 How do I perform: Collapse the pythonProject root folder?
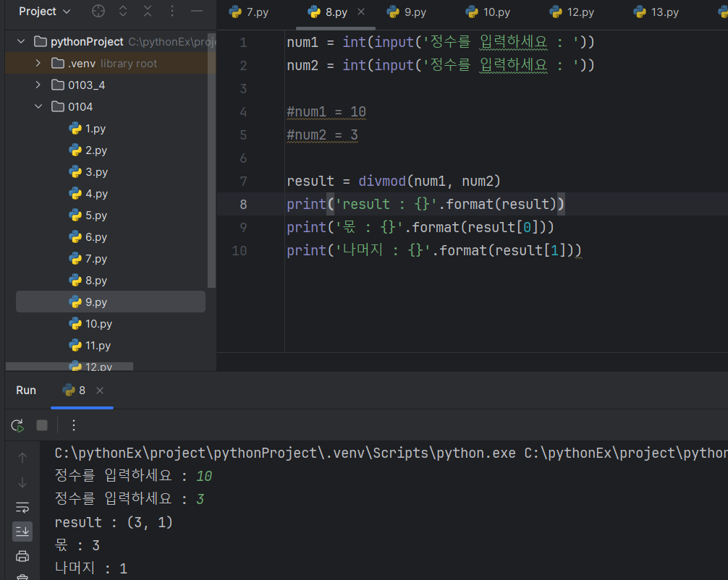pyautogui.click(x=21, y=42)
